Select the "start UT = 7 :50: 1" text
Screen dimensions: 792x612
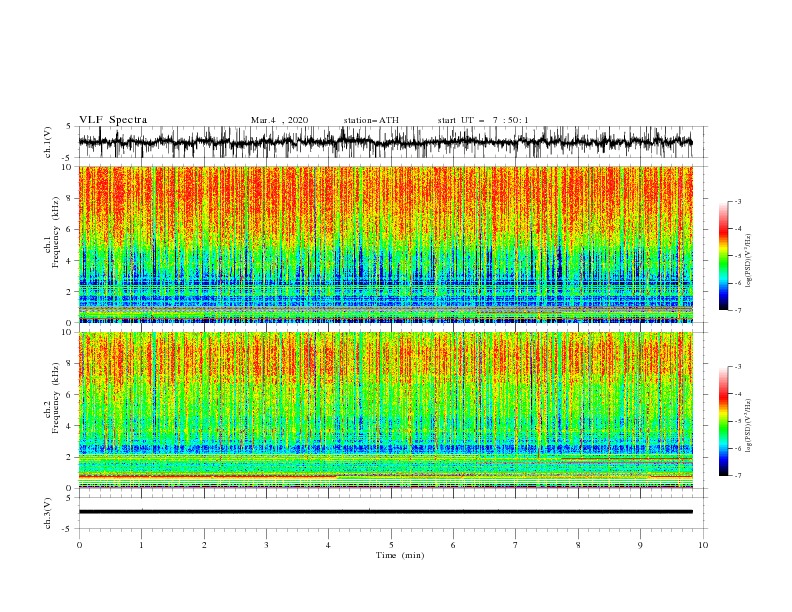point(483,120)
